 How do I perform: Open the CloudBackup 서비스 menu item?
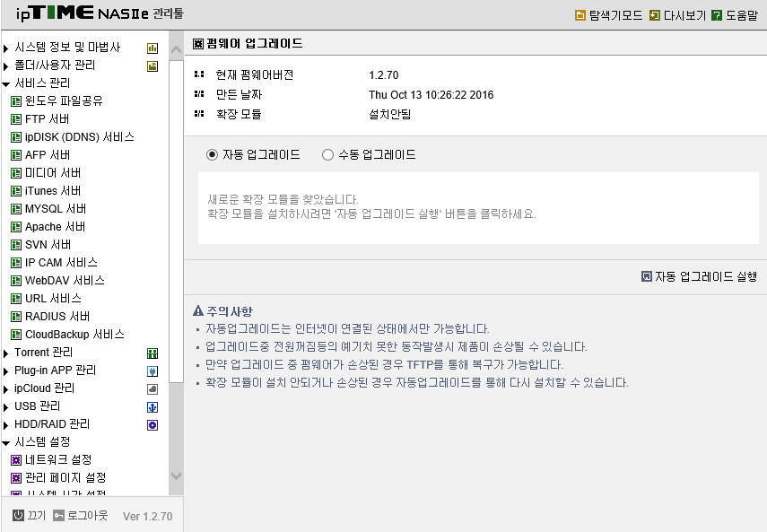[x=74, y=335]
